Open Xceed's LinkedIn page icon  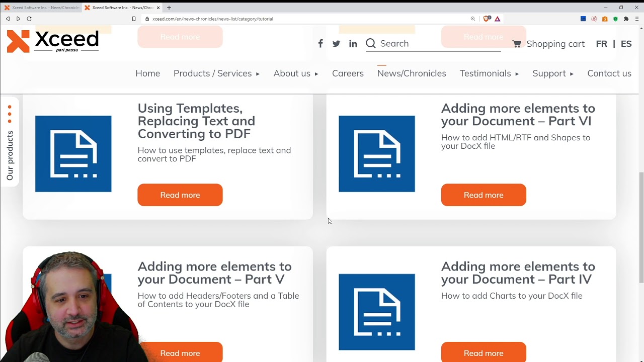click(x=353, y=44)
